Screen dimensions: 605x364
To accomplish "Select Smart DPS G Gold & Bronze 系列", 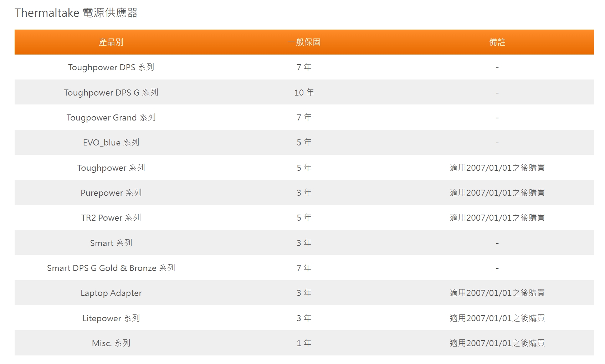I will 111,268.
